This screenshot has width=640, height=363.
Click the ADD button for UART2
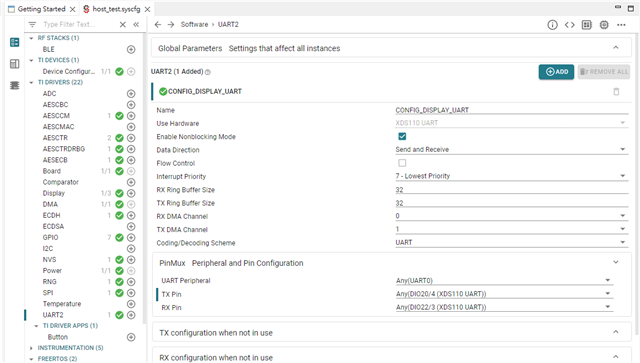tap(556, 72)
